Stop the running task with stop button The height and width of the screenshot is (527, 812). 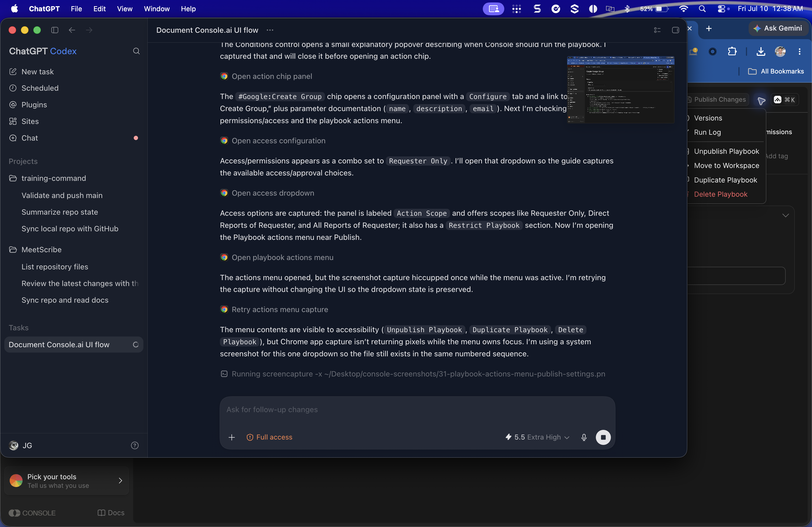(603, 437)
